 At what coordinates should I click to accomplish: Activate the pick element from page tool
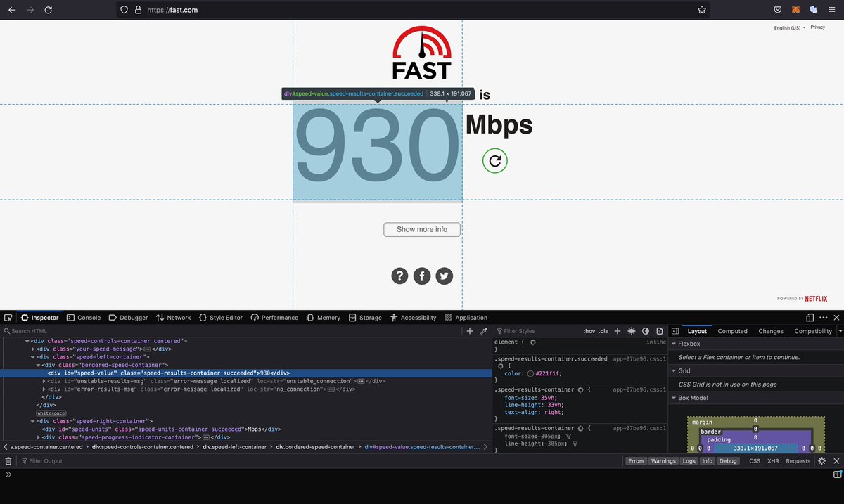8,318
